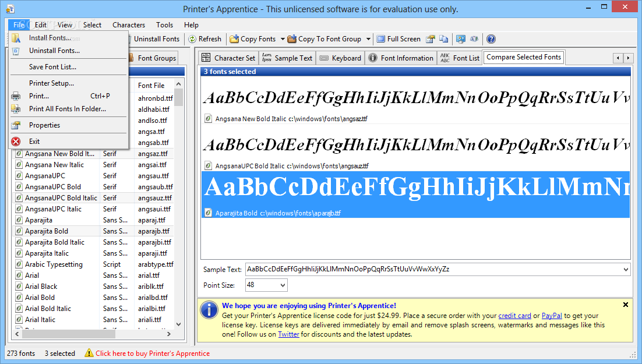This screenshot has height=364, width=642.
Task: Open the Copy Fonts dropdown arrow
Action: [283, 39]
